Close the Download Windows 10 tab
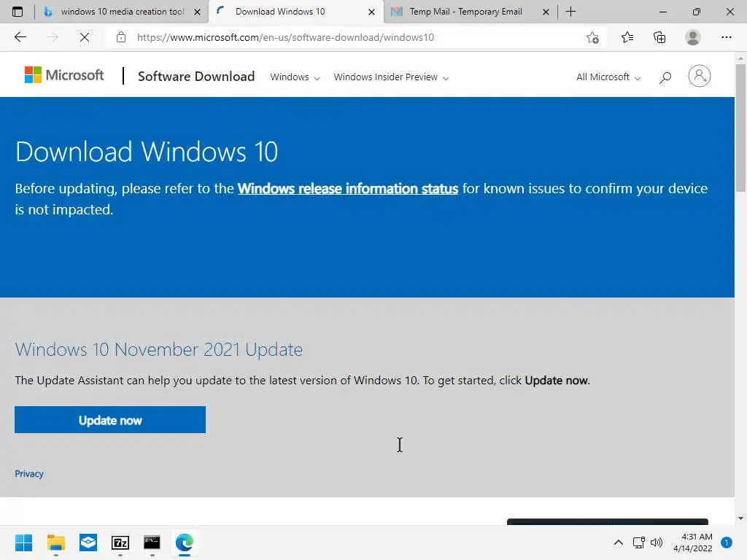747x560 pixels. tap(371, 12)
